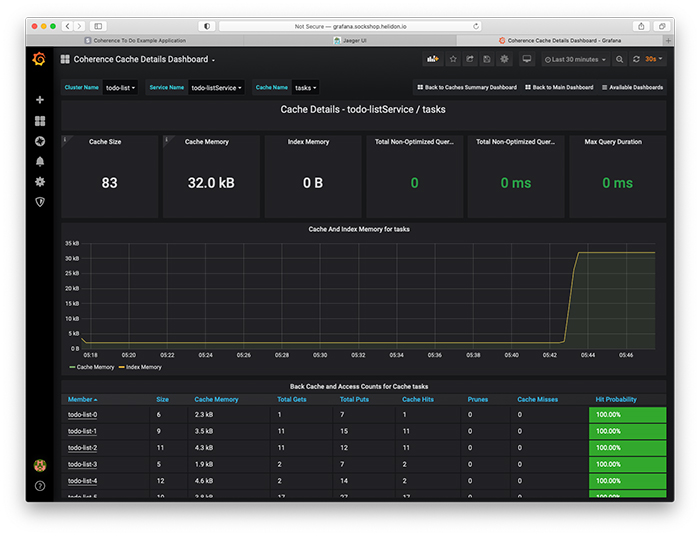Sort table by Cache Misses column header

point(538,399)
